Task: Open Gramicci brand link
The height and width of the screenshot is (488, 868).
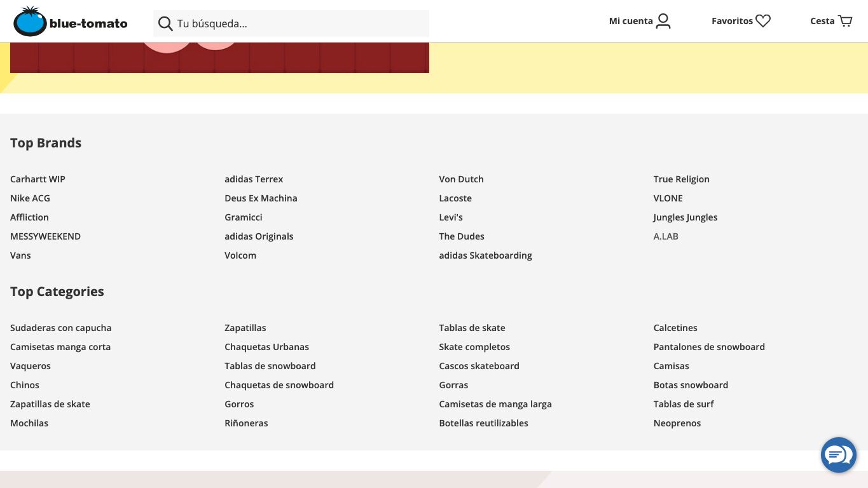Action: (244, 217)
